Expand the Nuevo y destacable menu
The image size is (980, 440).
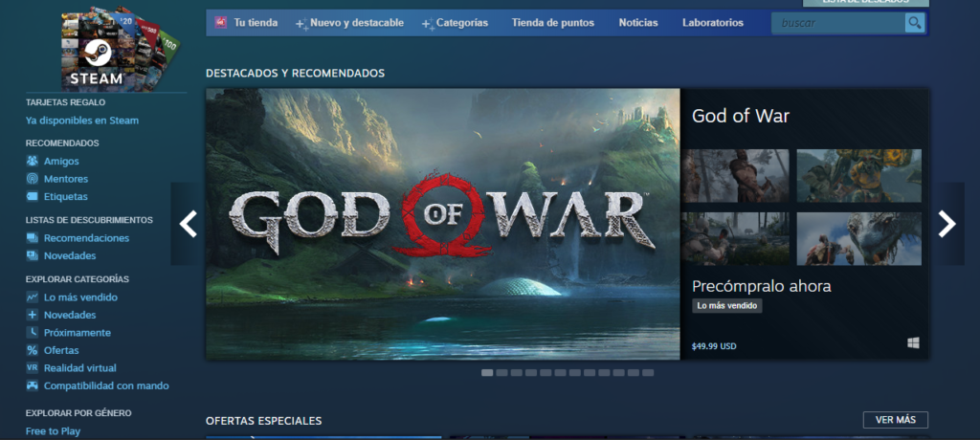pos(351,22)
